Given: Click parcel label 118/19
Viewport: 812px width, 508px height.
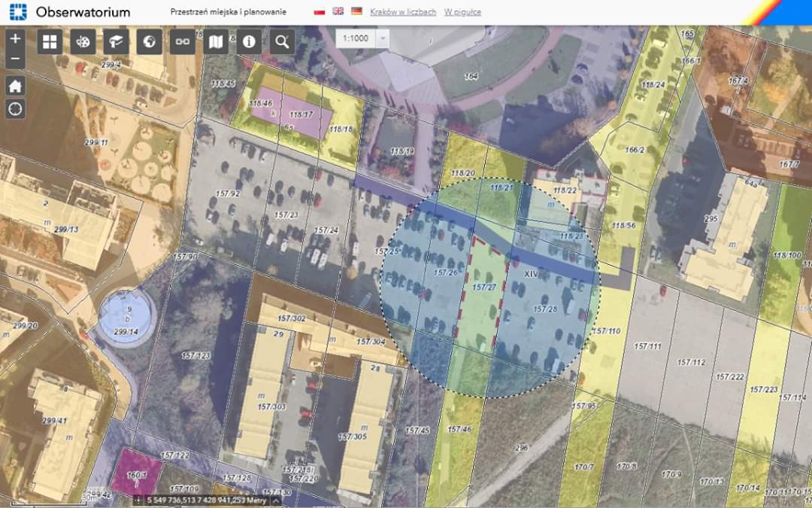Looking at the screenshot, I should [x=402, y=151].
